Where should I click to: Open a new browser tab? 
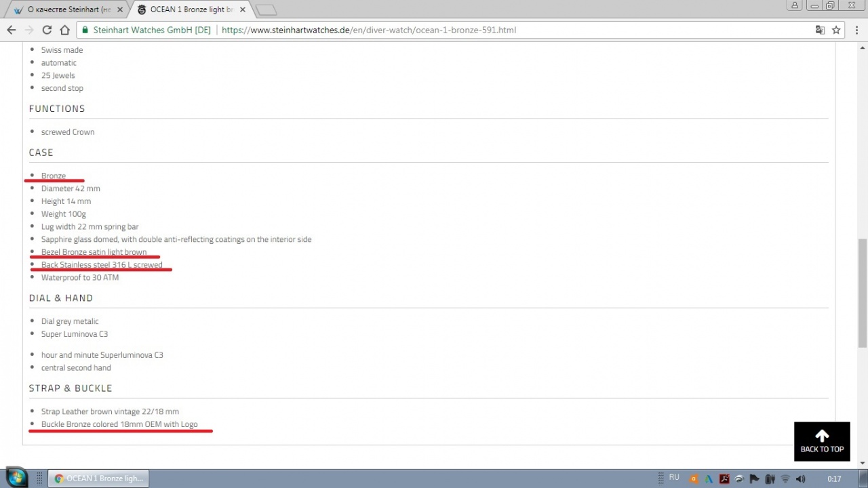pyautogui.click(x=267, y=9)
